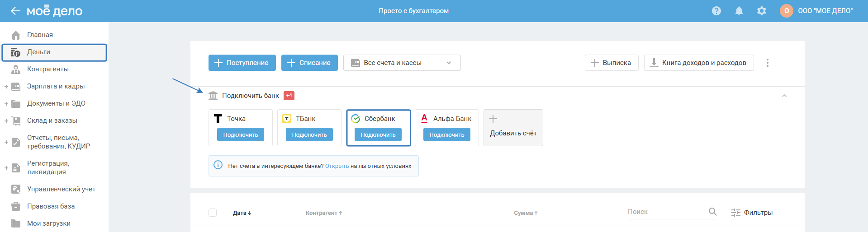Viewport: 868px width, 232px height.
Task: Toggle the select-all checkbox in table header
Action: tap(213, 213)
